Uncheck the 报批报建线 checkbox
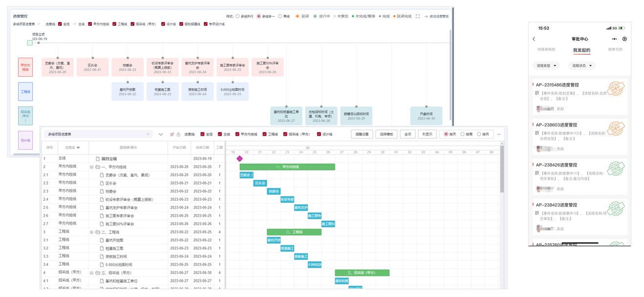Screen dimensions: 644x297 181,24
